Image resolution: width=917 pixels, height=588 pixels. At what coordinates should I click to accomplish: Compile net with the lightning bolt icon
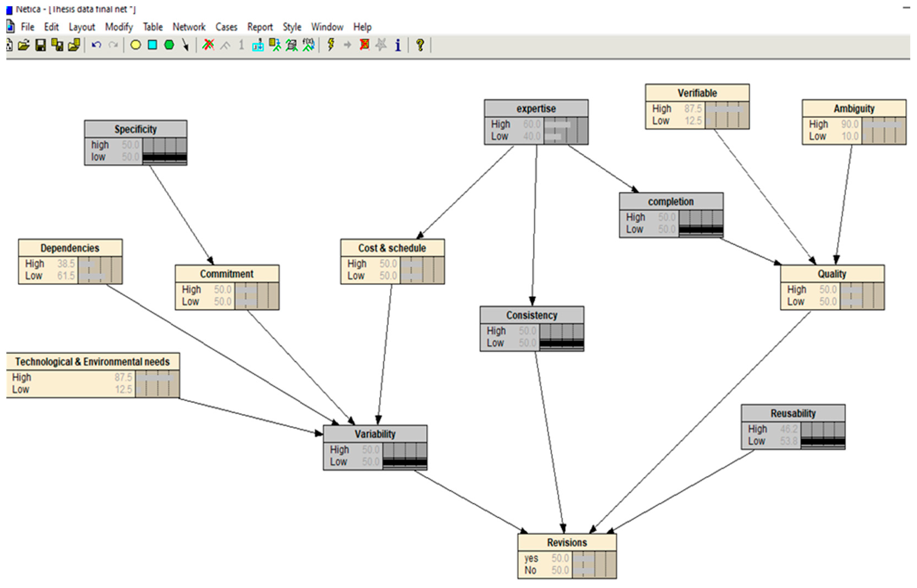(x=331, y=45)
